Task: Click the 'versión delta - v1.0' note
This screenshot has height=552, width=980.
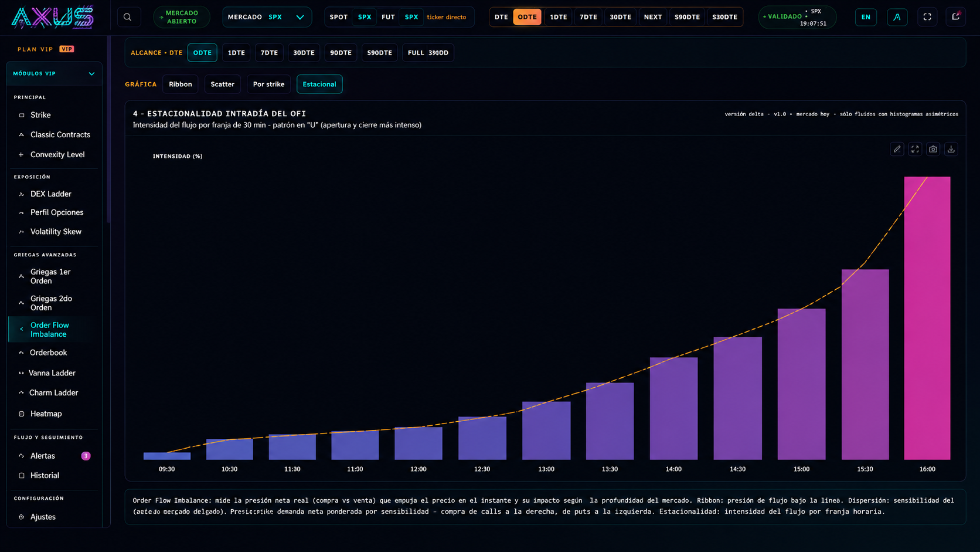Action: [756, 114]
